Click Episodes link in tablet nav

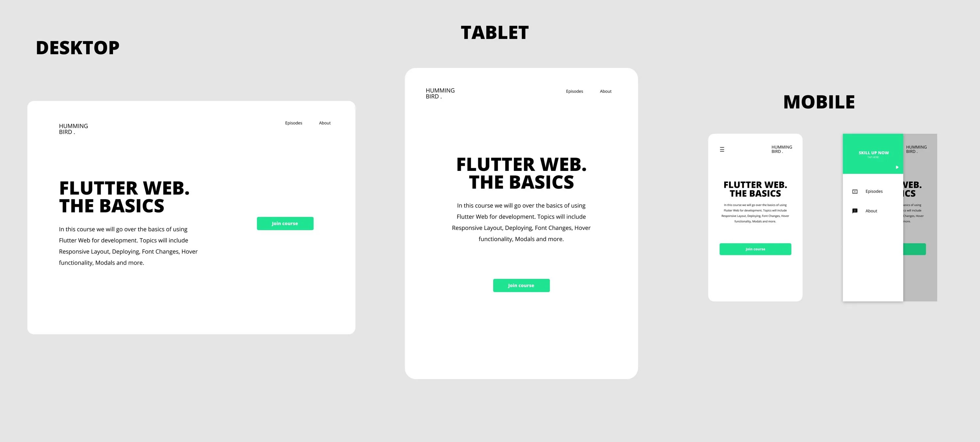573,91
